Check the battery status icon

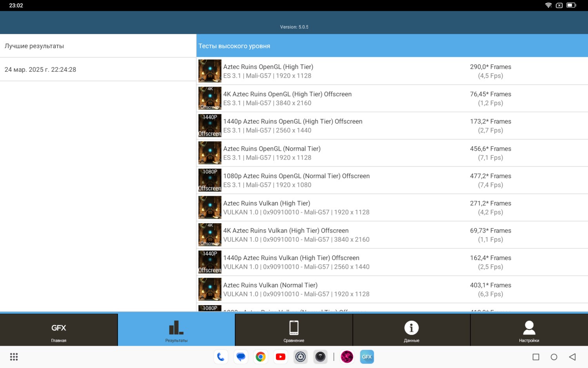pyautogui.click(x=571, y=5)
